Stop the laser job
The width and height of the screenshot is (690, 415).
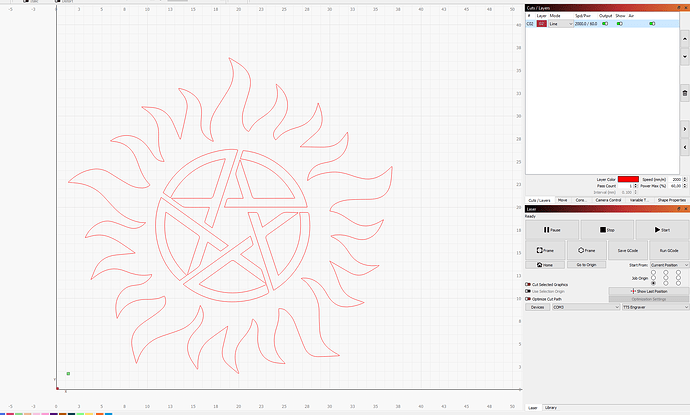tap(607, 230)
